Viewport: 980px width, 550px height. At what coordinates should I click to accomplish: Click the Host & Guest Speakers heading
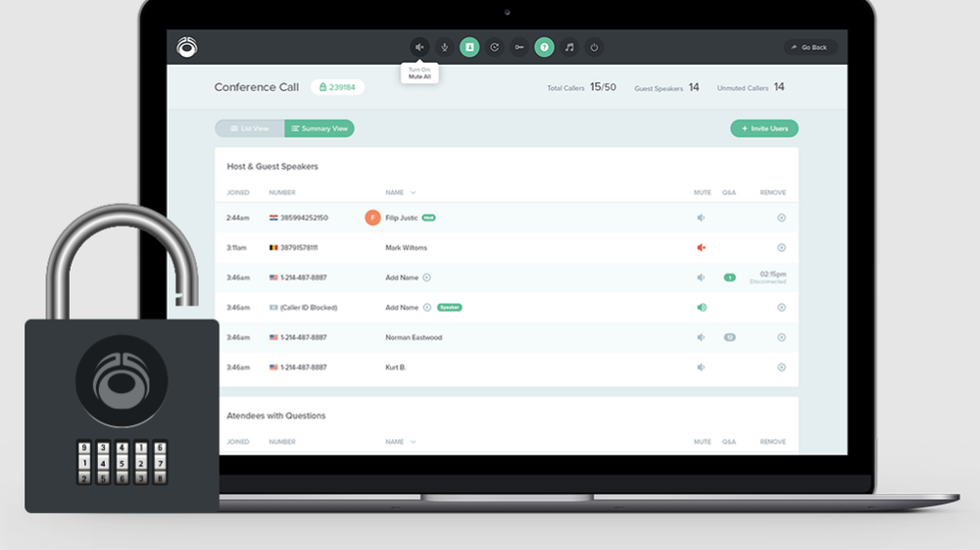point(272,167)
